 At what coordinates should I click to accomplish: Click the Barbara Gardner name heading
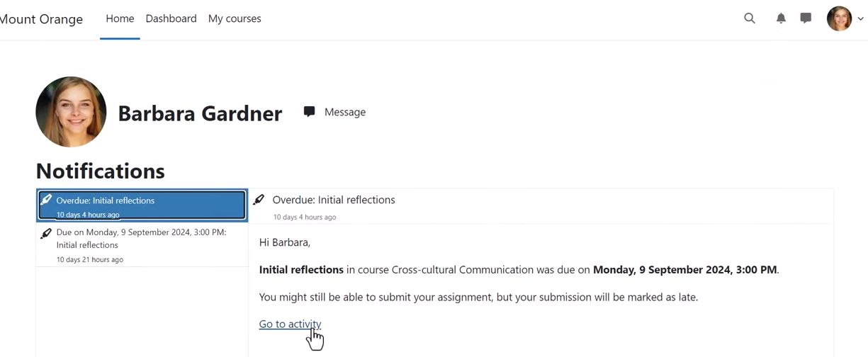pos(200,113)
